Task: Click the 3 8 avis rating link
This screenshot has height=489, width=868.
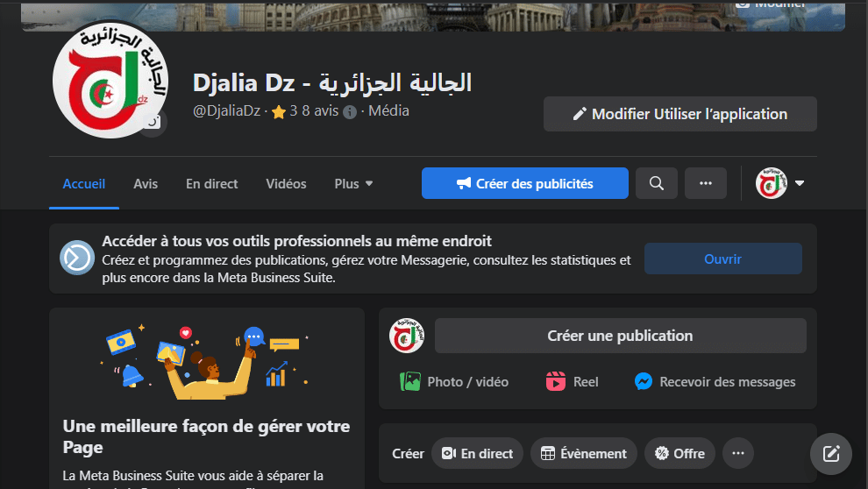Action: click(x=314, y=111)
